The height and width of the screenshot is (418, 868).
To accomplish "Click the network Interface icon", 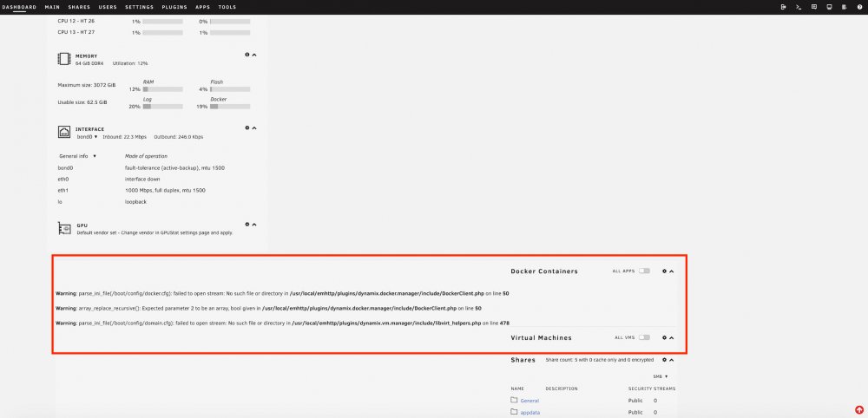I will (64, 132).
